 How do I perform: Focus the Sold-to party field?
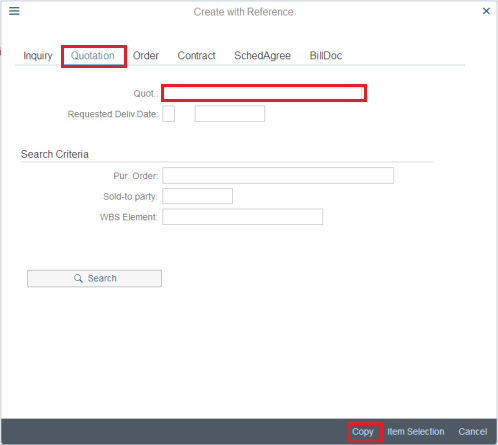click(197, 196)
